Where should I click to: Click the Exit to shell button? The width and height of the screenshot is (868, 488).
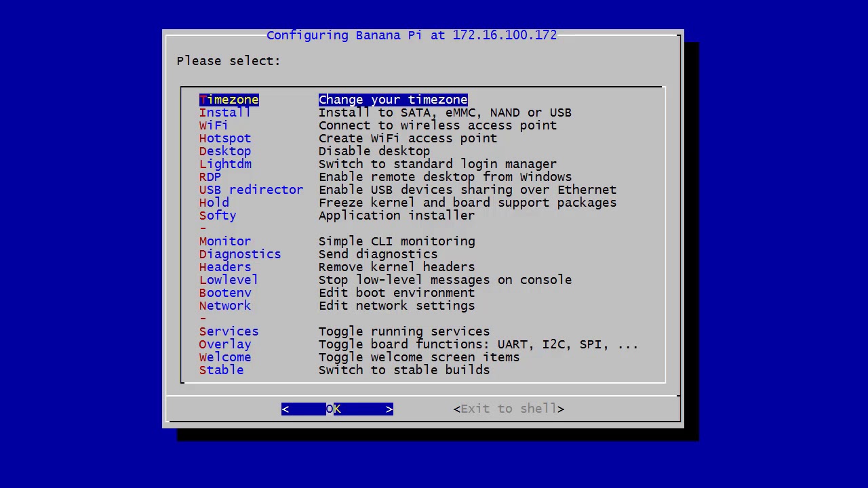[509, 409]
